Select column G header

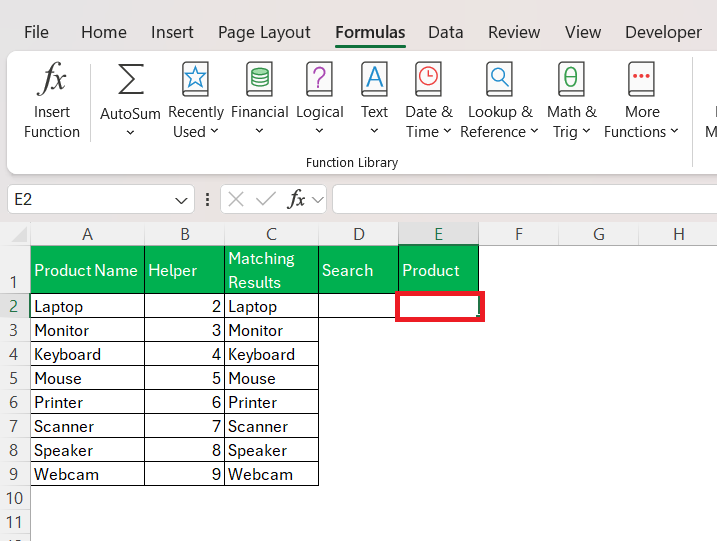pos(599,234)
